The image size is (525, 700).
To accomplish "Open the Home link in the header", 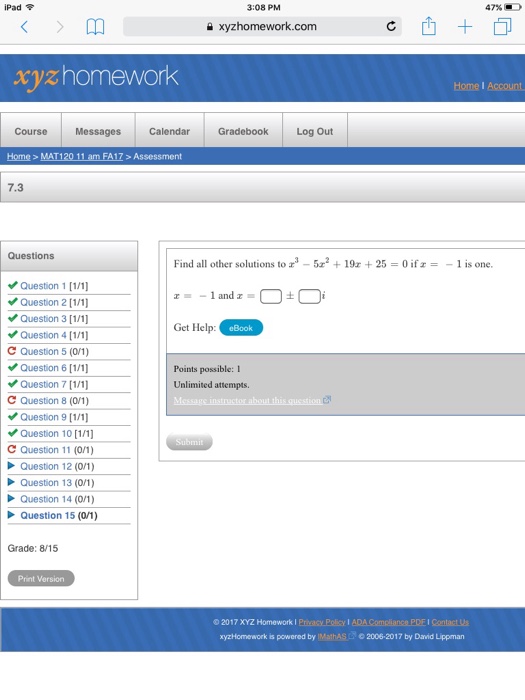I will pos(466,86).
